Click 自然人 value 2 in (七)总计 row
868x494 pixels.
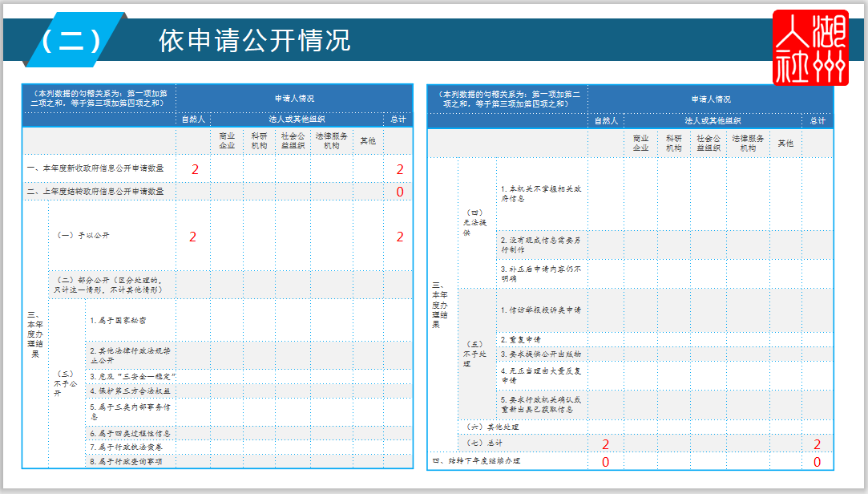(x=606, y=445)
